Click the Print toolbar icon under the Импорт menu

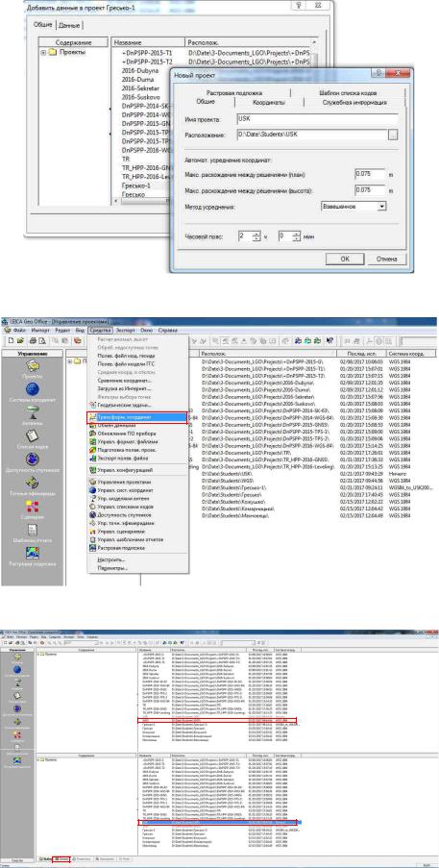point(33,340)
